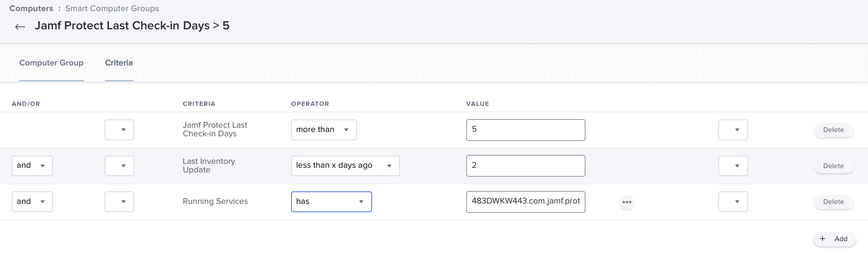Click the Add button with plus icon
Viewport: 868px width, 259px height.
[834, 239]
